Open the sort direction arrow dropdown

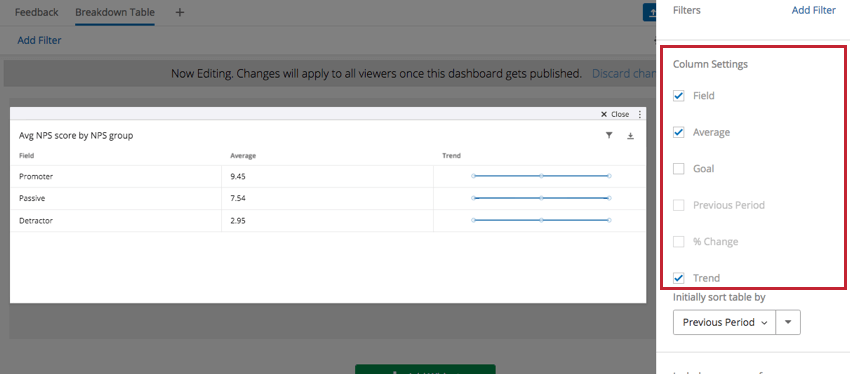tap(788, 322)
